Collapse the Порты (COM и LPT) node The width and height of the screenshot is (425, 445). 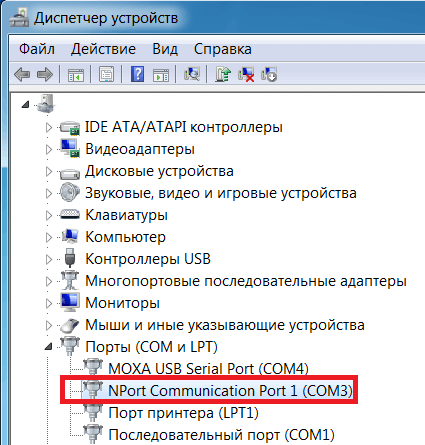[49, 347]
